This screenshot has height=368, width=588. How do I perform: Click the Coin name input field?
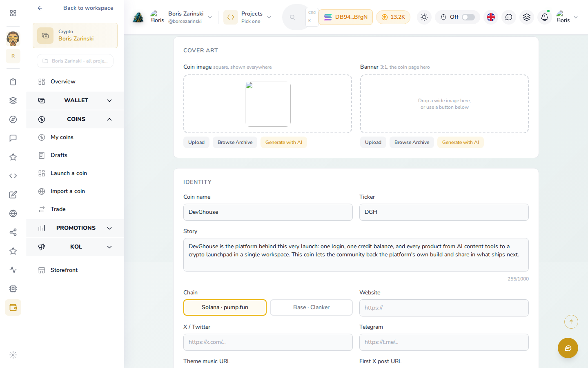(268, 212)
